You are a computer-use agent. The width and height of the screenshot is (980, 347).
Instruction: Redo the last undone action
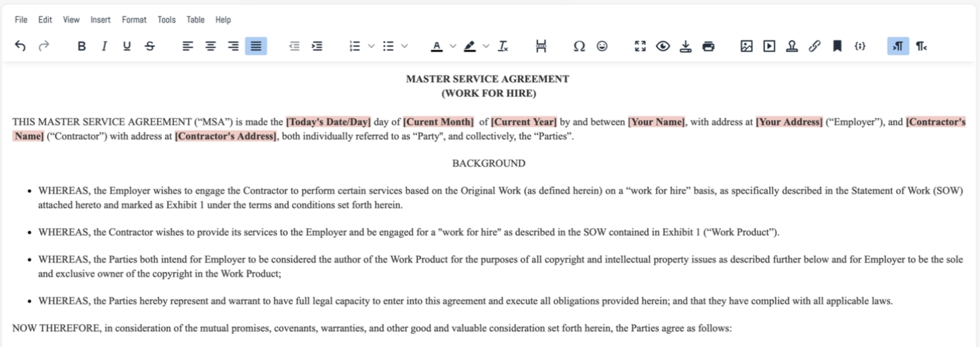pyautogui.click(x=44, y=46)
